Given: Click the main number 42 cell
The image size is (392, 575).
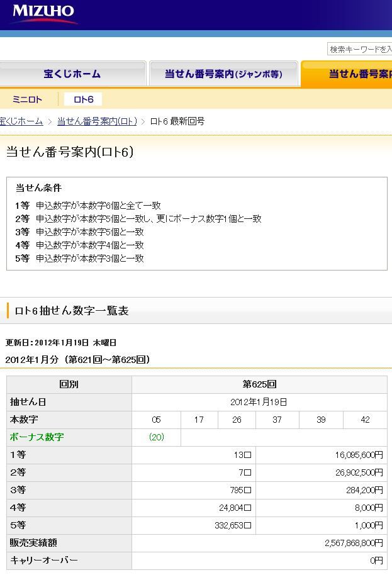Looking at the screenshot, I should [365, 420].
